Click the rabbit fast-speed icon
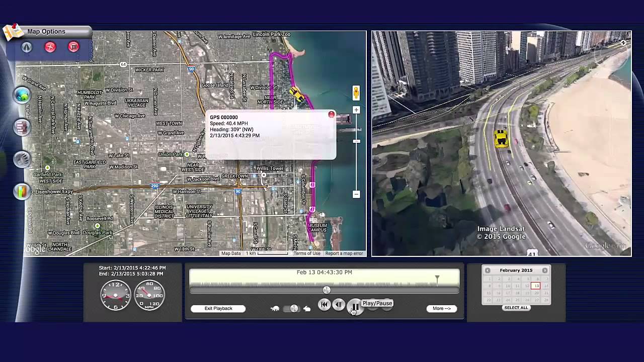 [x=307, y=309]
